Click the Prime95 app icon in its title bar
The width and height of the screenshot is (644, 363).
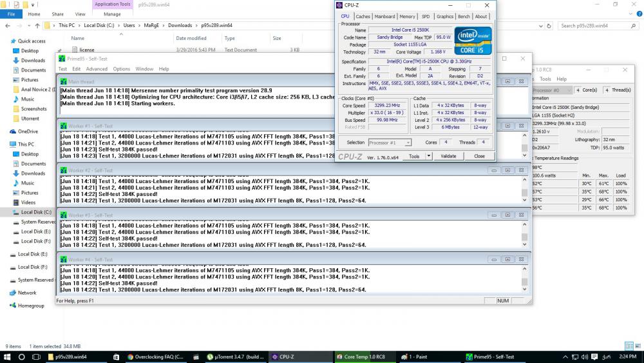tap(62, 59)
